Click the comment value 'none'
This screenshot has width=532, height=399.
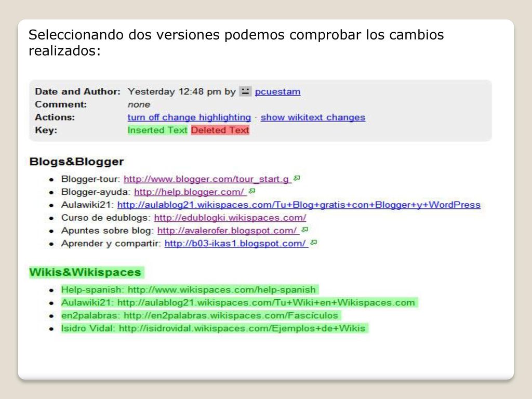(139, 104)
